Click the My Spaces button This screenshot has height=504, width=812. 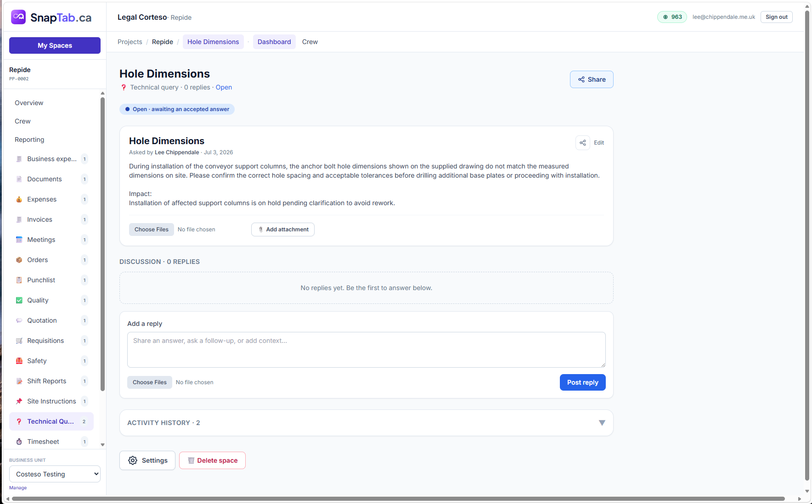55,45
